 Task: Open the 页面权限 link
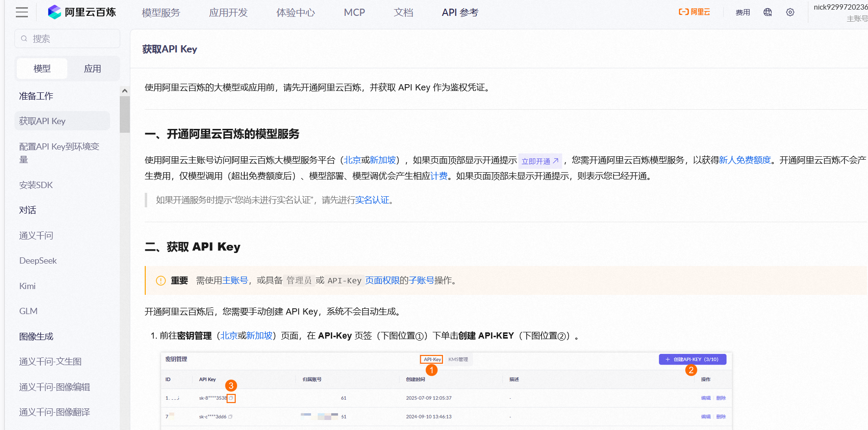382,280
